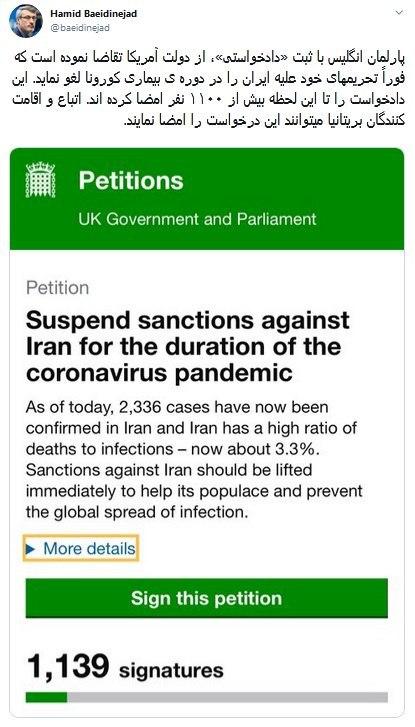Click the More details disclosure triangle
The width and height of the screenshot is (415, 727).
(31, 549)
